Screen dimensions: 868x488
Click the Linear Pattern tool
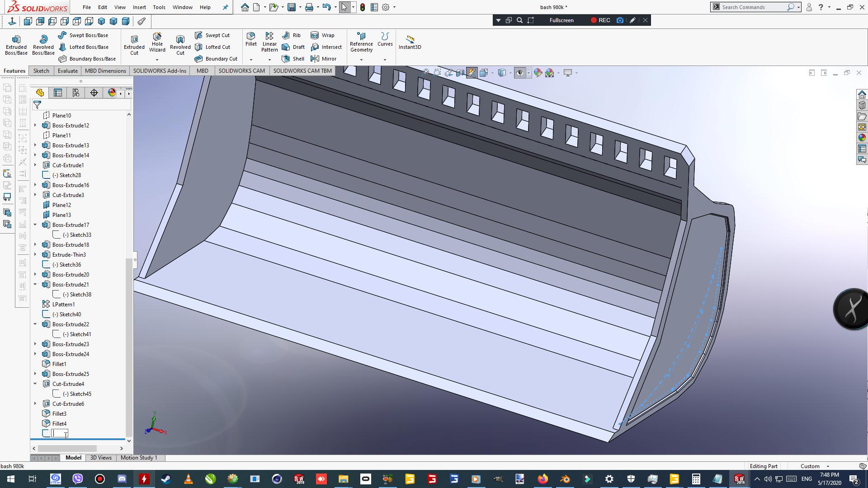269,42
